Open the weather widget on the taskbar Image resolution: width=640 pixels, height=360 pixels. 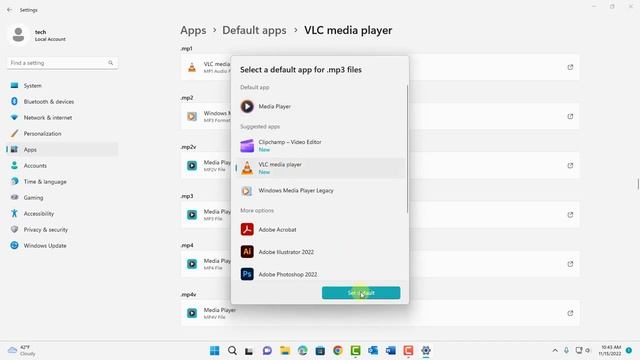[x=22, y=351]
